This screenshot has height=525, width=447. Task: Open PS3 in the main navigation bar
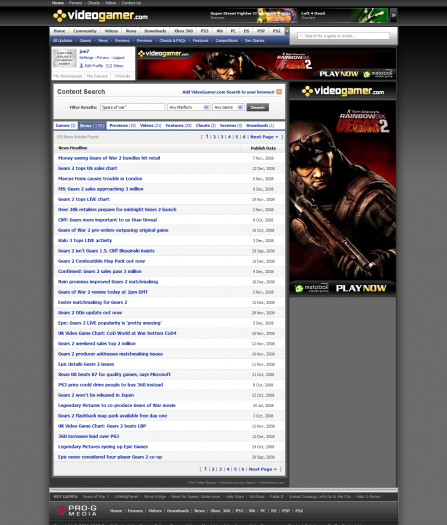205,31
